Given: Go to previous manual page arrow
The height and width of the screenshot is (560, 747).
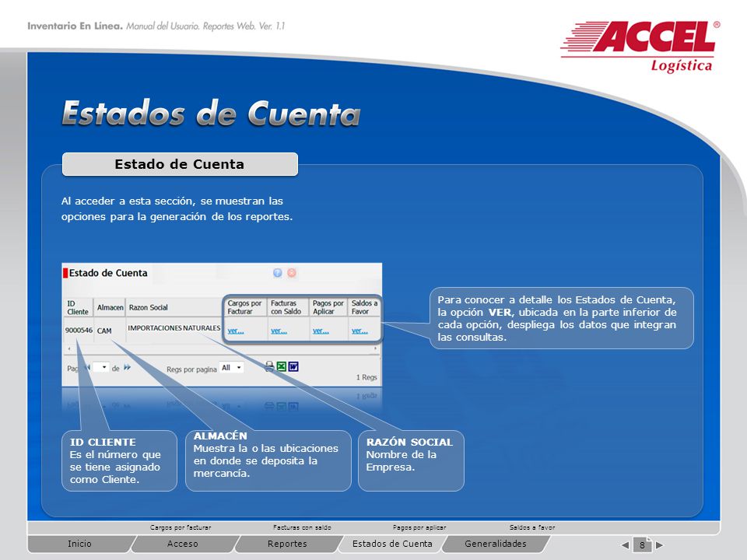Looking at the screenshot, I should (x=626, y=544).
